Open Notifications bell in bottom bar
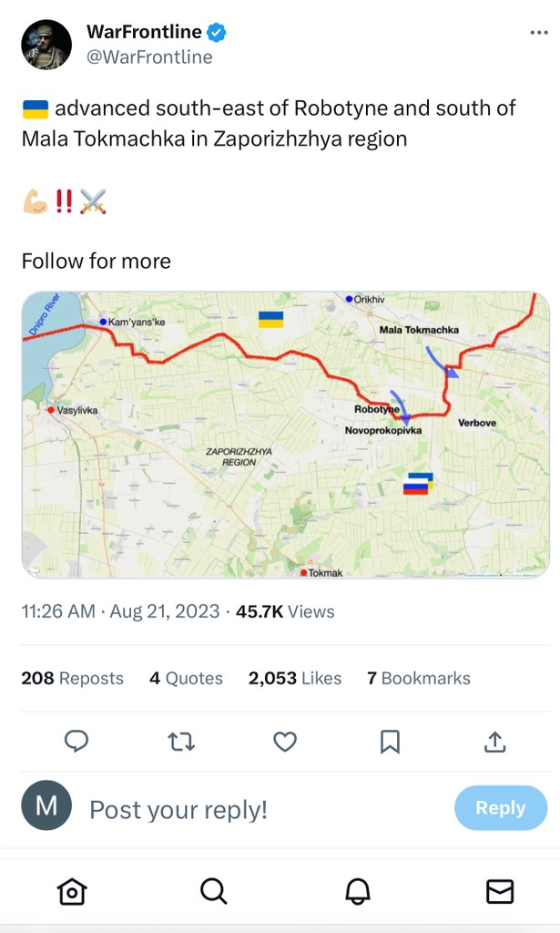 pos(358,891)
